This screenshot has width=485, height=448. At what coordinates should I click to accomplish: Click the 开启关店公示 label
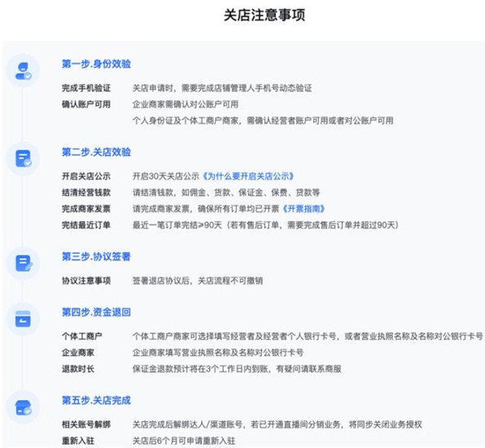86,176
